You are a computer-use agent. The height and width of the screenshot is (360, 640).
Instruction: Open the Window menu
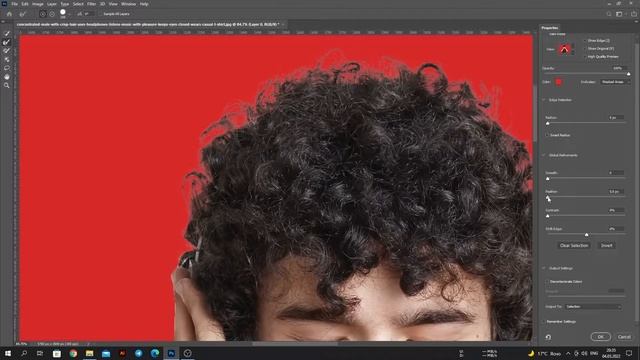coord(128,4)
